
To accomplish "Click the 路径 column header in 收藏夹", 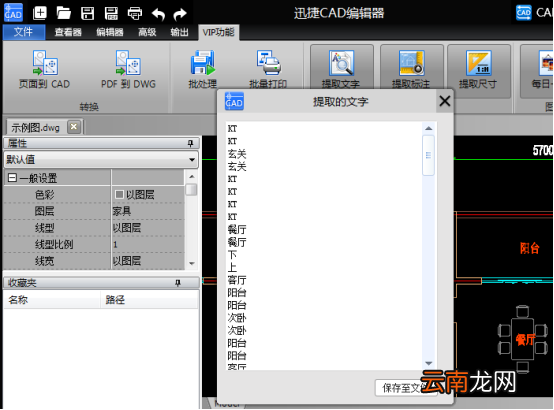I will tap(150, 300).
